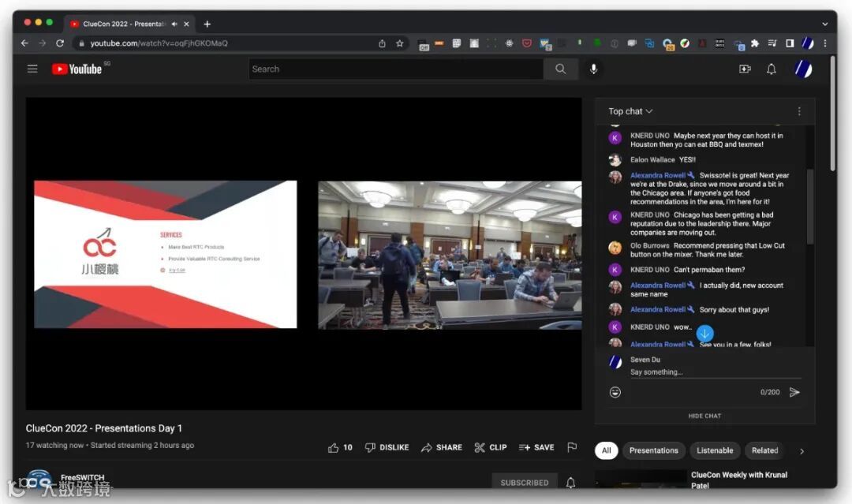Open tab search chevron in Chrome
The width and height of the screenshot is (852, 504).
point(825,24)
